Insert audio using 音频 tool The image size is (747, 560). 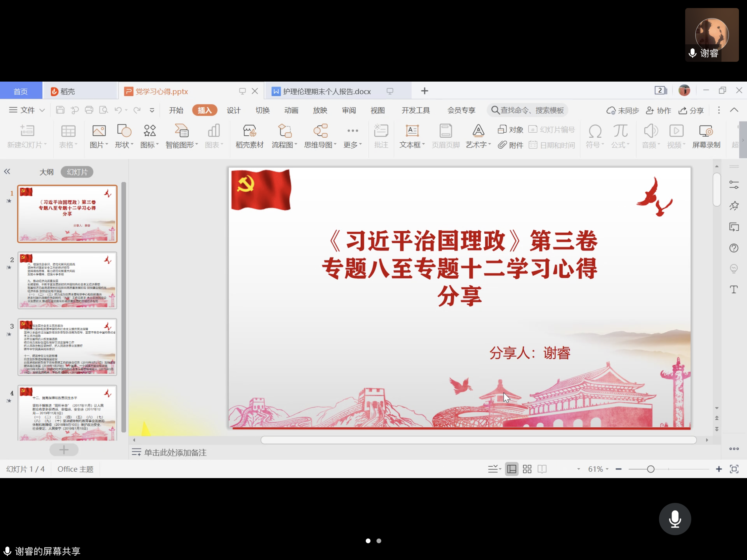(x=650, y=136)
